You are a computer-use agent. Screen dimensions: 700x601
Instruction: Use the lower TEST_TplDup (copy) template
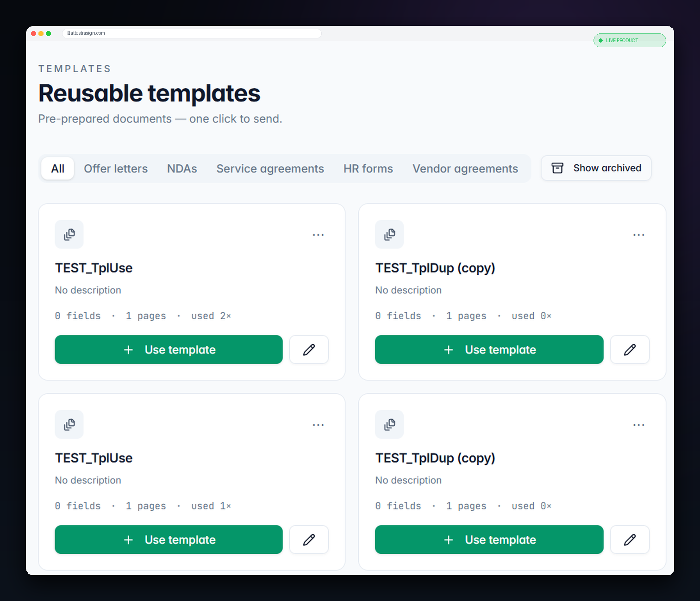click(489, 539)
